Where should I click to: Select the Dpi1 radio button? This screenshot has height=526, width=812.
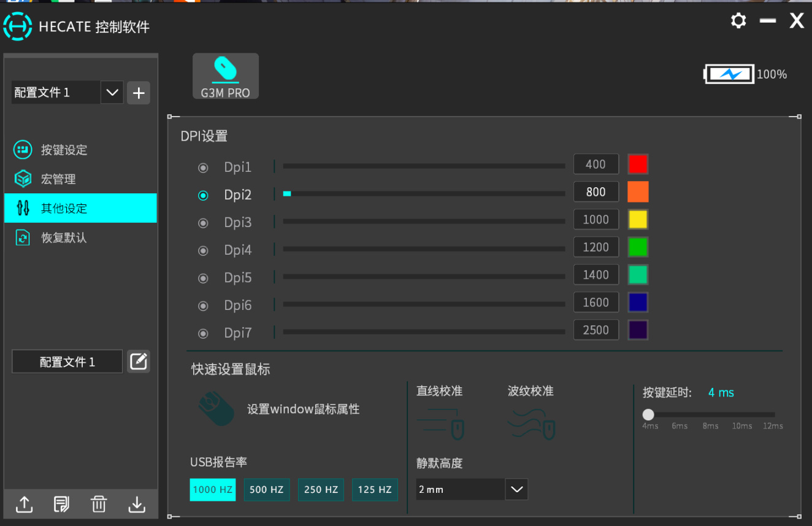(x=203, y=168)
